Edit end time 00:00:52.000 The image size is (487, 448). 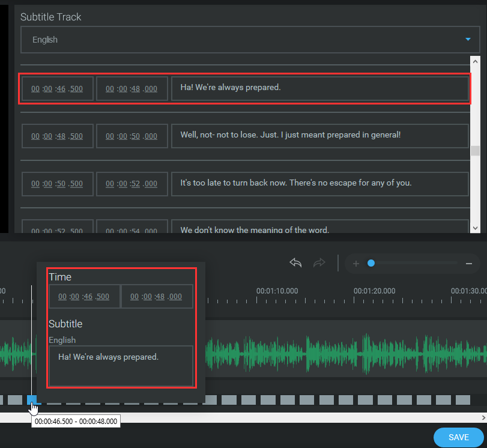click(132, 184)
